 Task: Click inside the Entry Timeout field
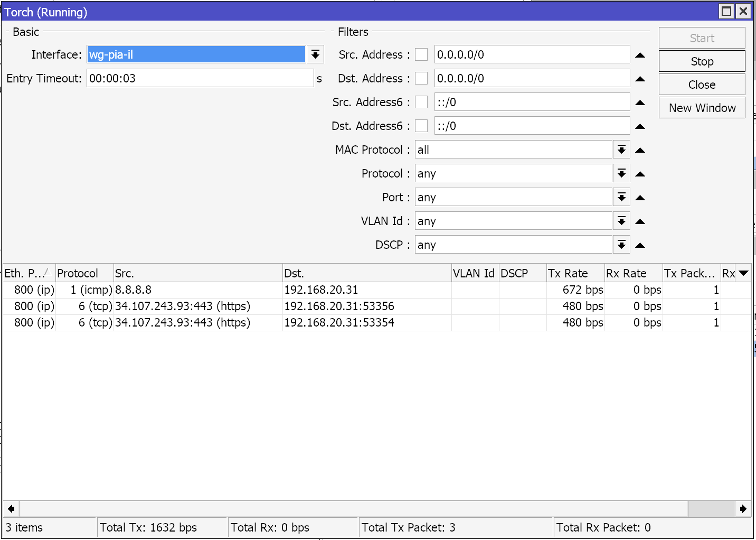pyautogui.click(x=200, y=78)
